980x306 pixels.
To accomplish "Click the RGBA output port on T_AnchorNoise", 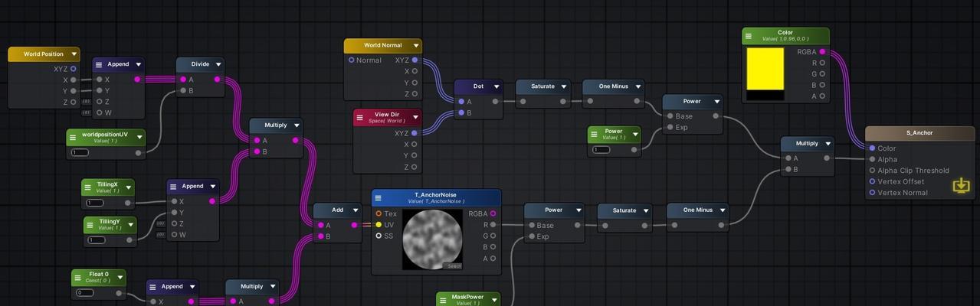I will (x=493, y=213).
